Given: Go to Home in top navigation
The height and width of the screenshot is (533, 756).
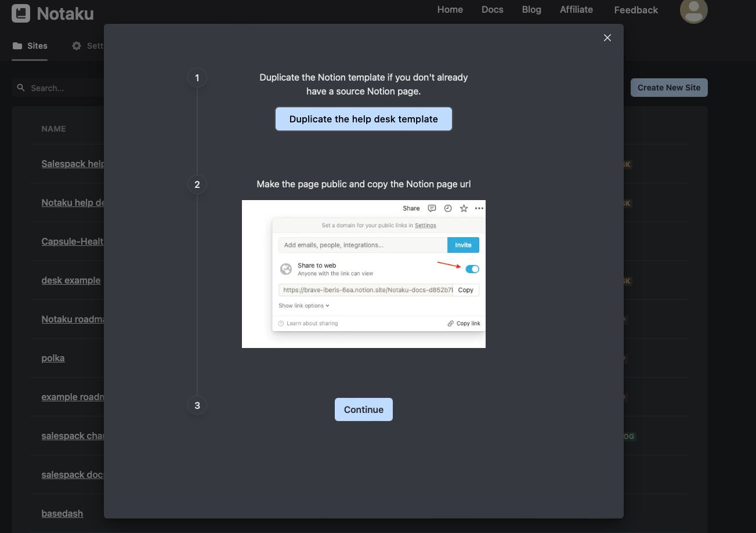Looking at the screenshot, I should (x=450, y=10).
